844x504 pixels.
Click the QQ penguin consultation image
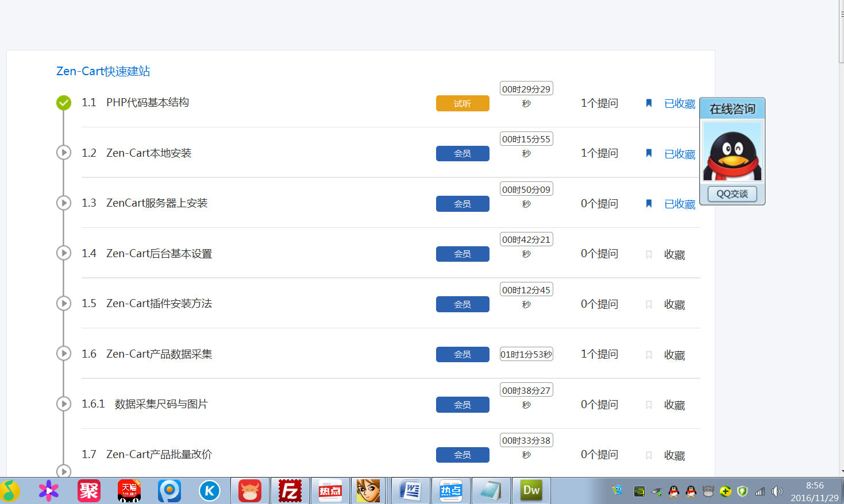pyautogui.click(x=733, y=152)
